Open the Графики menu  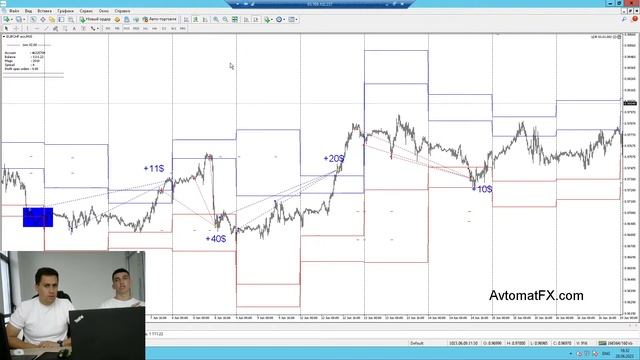[x=65, y=11]
